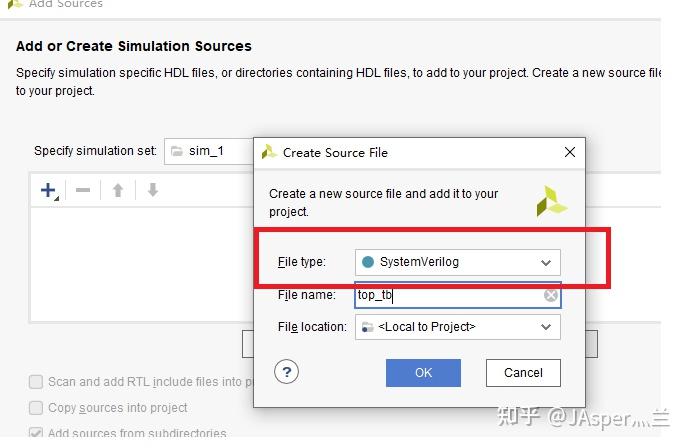The height and width of the screenshot is (448, 687).
Task: Click the remove file minus icon
Action: click(83, 190)
